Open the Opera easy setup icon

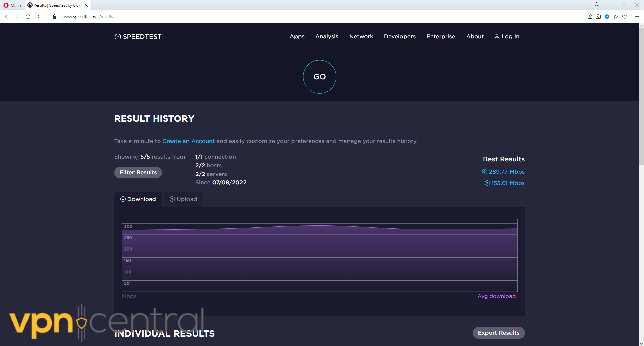[637, 17]
